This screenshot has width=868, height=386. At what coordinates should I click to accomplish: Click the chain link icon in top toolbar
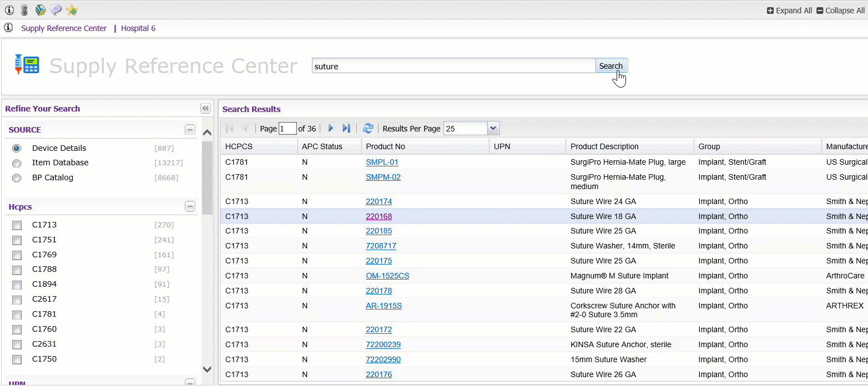(24, 10)
